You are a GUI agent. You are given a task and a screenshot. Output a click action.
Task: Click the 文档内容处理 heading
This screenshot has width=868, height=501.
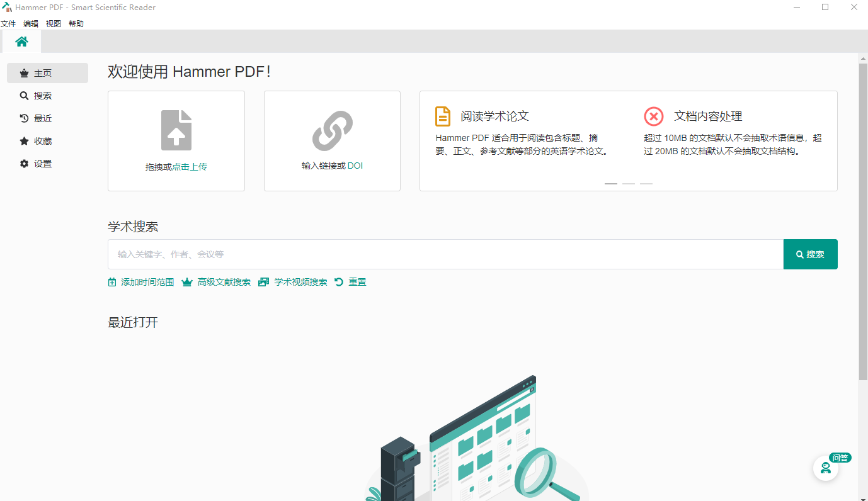[708, 116]
